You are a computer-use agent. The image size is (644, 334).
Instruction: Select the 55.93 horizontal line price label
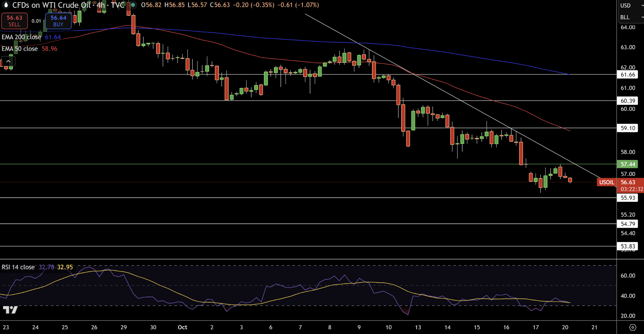628,198
